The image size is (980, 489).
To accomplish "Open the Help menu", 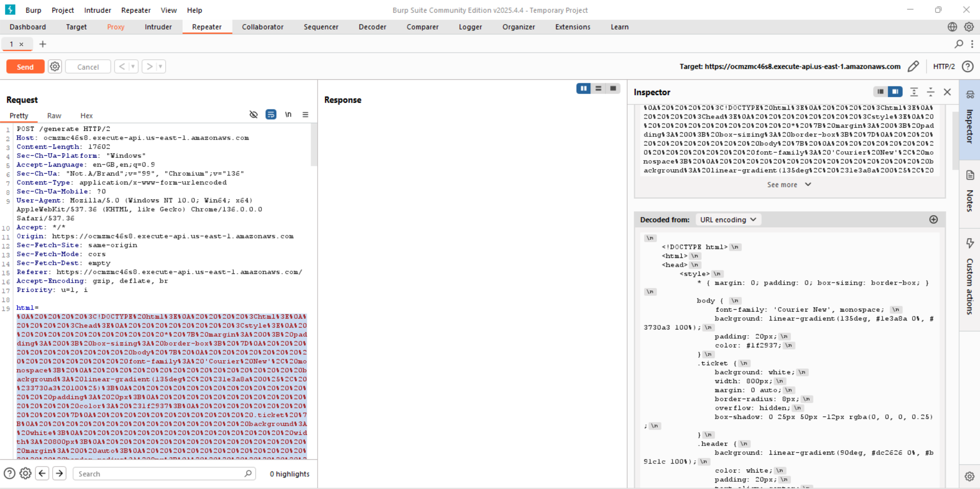I will click(195, 10).
